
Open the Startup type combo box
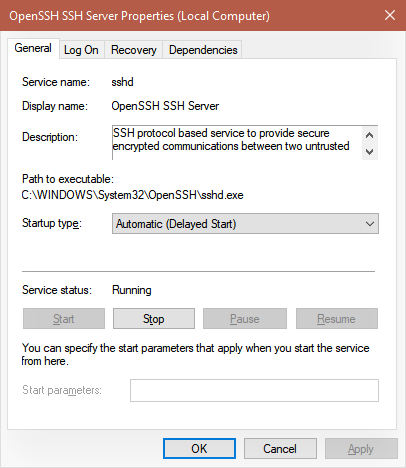245,224
